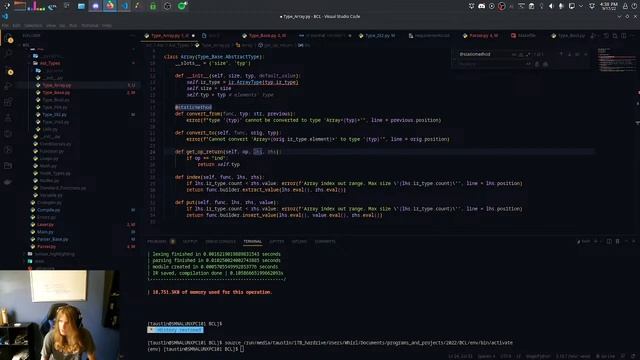This screenshot has height=360, width=640.
Task: Click the get_op_return method definition line
Action: click(x=228, y=152)
